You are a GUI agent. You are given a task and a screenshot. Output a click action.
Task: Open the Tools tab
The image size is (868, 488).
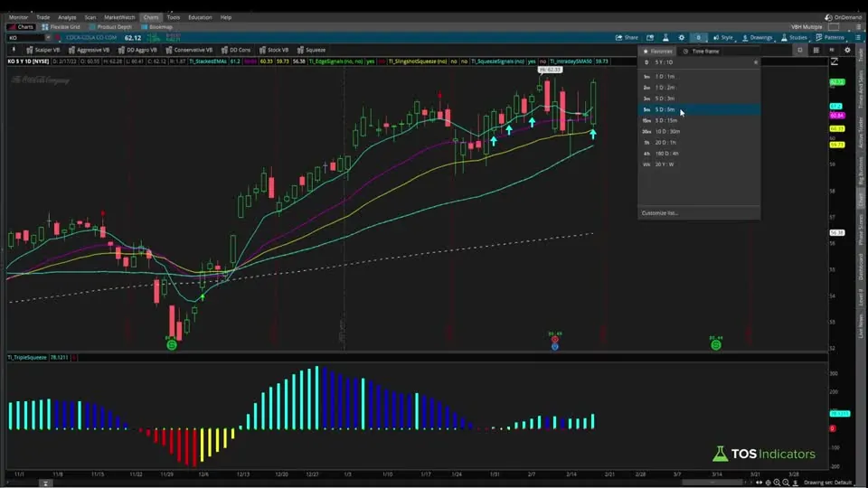174,17
